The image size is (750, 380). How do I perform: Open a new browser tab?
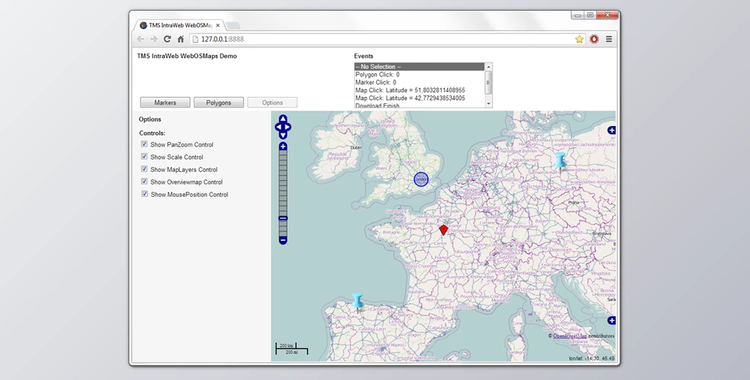point(233,25)
